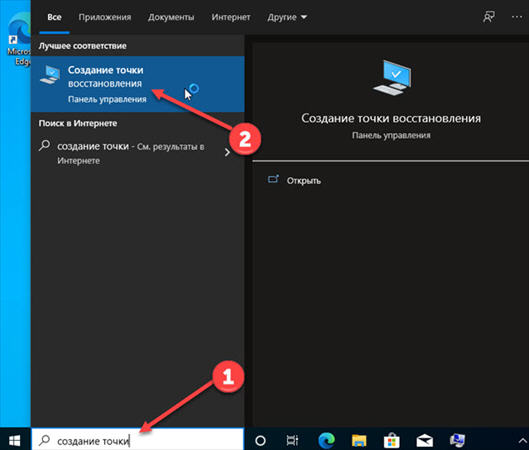
Task: Launch Microsoft Edge from the taskbar
Action: [326, 440]
